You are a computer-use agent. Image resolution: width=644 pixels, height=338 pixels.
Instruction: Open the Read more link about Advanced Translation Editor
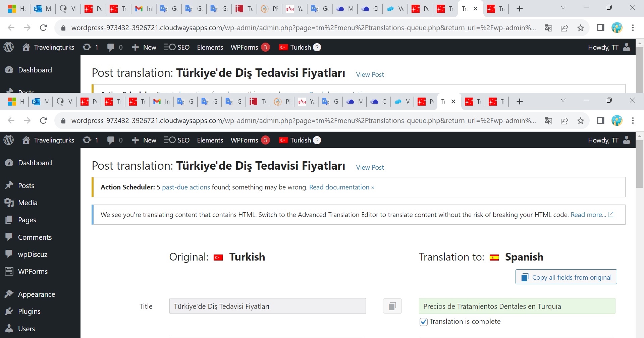[592, 215]
